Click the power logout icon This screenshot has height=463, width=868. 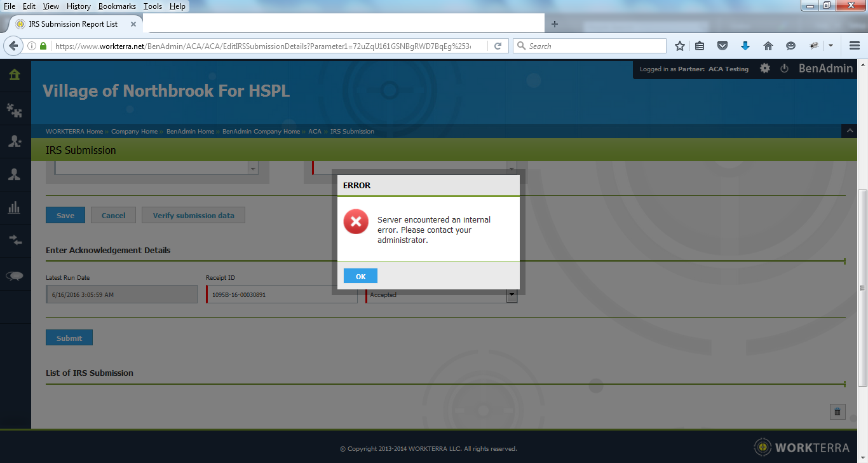tap(784, 69)
